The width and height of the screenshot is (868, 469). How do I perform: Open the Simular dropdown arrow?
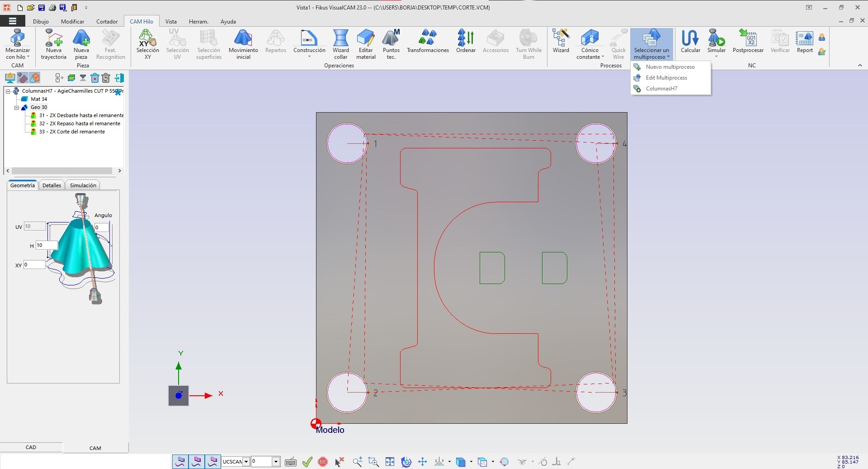pyautogui.click(x=716, y=56)
